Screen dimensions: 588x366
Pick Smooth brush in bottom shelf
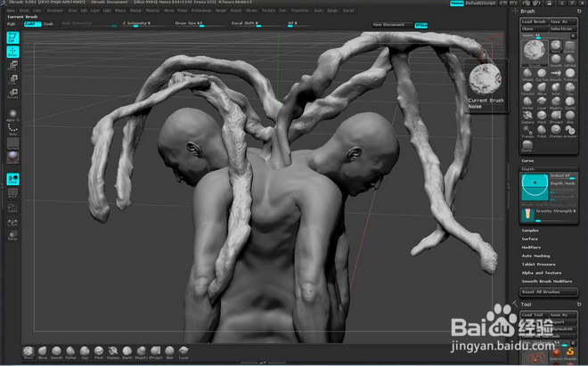pyautogui.click(x=57, y=353)
